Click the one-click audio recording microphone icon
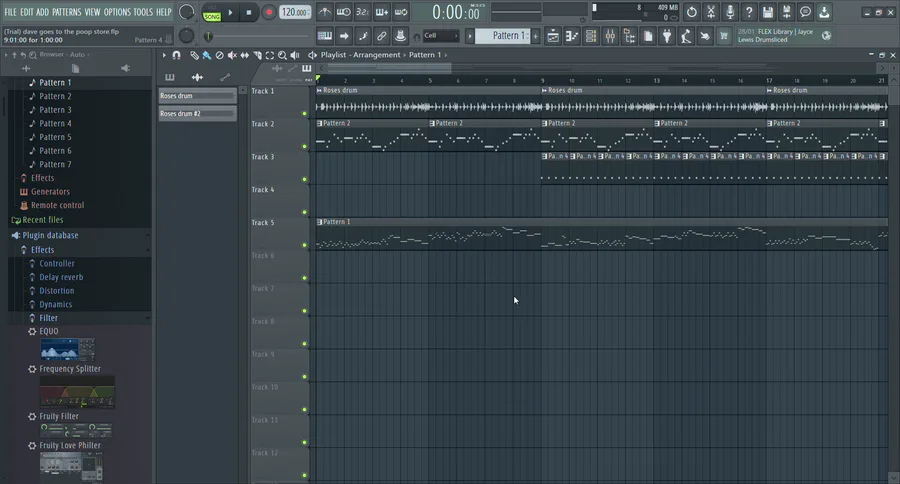Image resolution: width=900 pixels, height=484 pixels. 730,12
